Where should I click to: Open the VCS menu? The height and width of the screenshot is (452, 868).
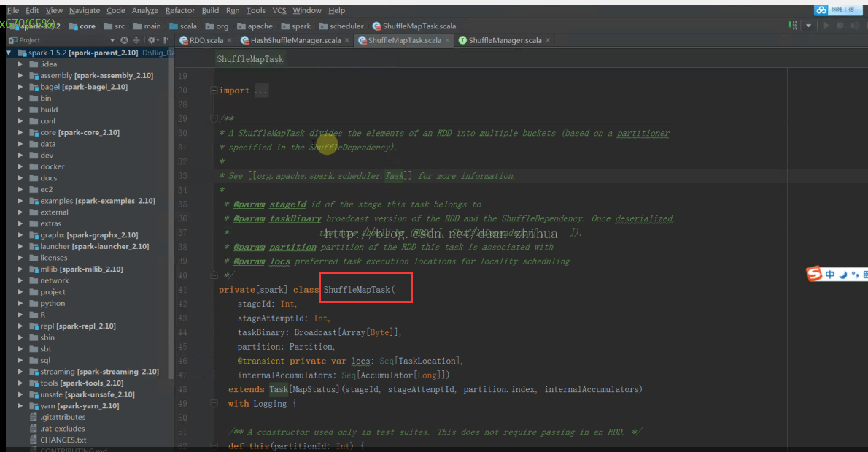click(279, 10)
